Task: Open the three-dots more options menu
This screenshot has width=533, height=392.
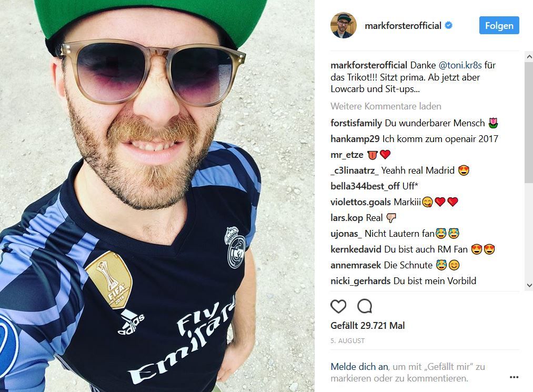Action: pos(514,377)
